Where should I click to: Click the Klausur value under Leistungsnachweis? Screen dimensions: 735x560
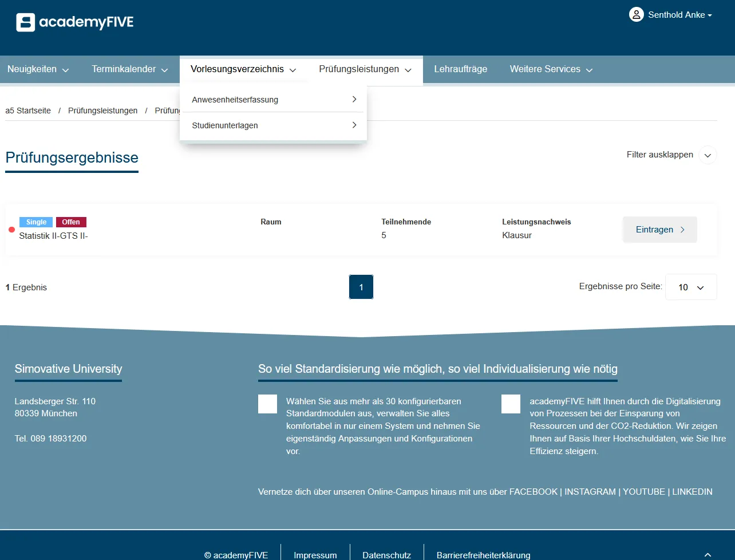coord(517,235)
